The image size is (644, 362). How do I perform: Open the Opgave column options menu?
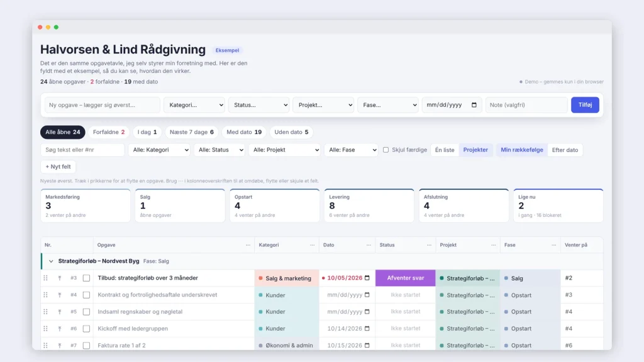pos(248,245)
